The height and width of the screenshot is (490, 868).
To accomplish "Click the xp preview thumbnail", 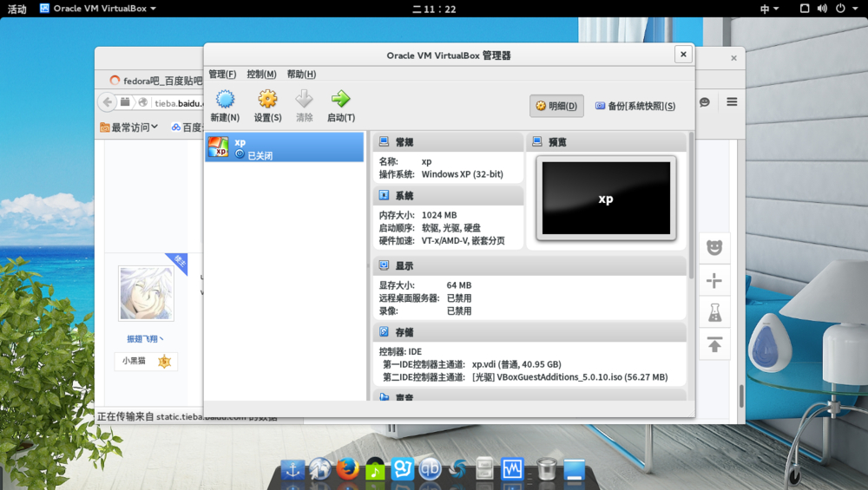I will 606,198.
